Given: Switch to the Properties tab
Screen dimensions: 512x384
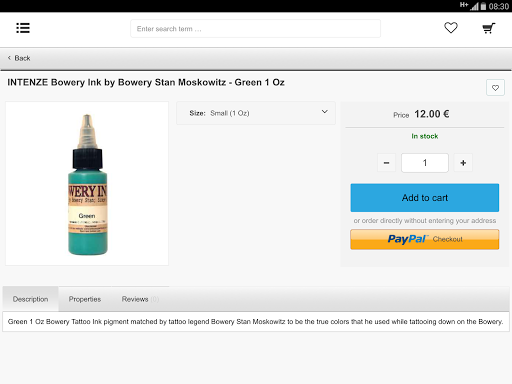Looking at the screenshot, I should (x=85, y=299).
